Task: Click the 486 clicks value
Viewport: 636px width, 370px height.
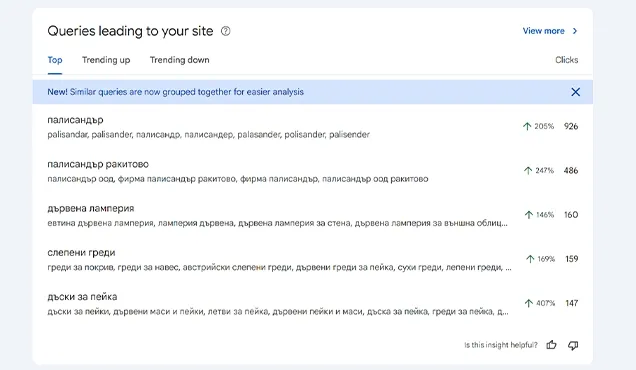Action: click(571, 171)
